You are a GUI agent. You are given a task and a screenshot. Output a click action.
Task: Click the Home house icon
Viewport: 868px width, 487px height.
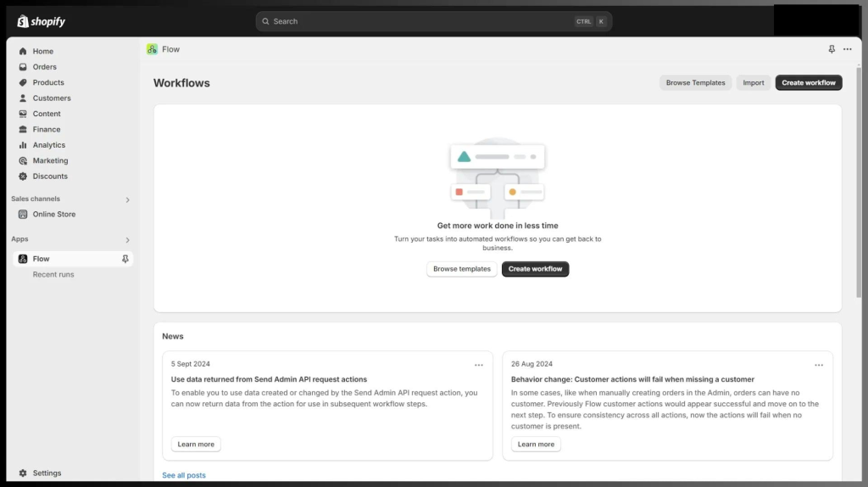[x=23, y=51]
